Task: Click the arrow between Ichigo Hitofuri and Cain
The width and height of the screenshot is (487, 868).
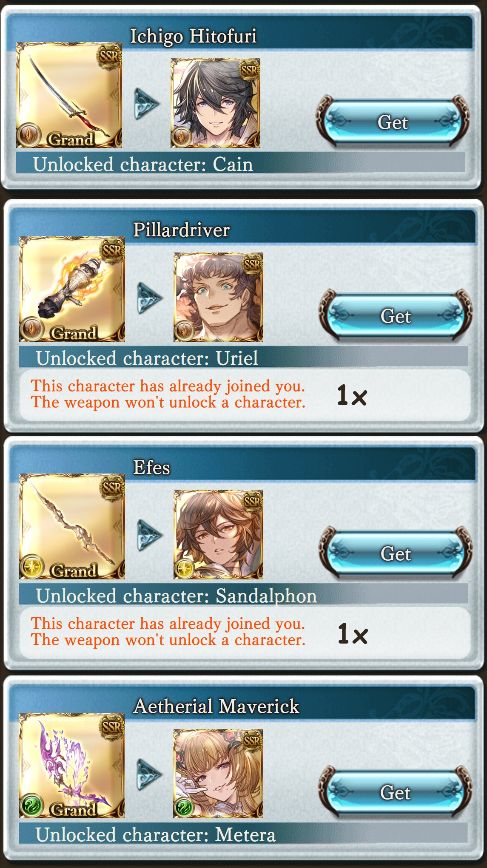Action: (x=147, y=103)
